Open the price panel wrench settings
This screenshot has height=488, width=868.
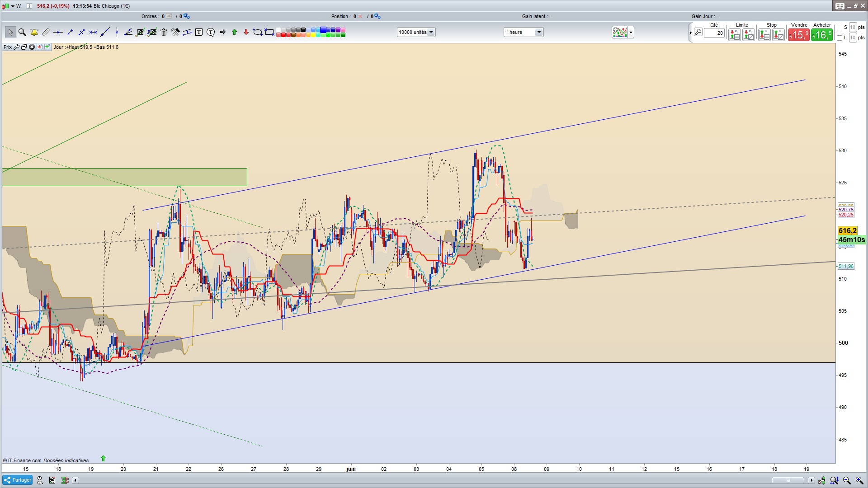[x=17, y=47]
